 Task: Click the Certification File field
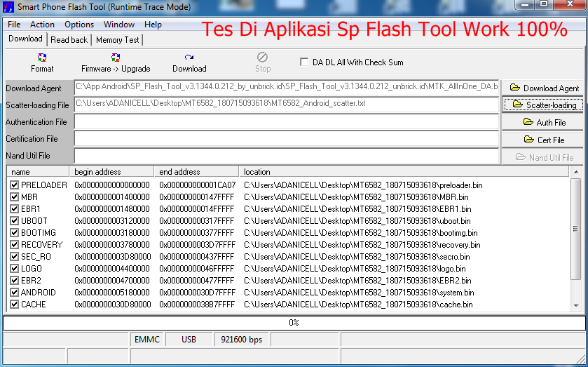tap(287, 138)
